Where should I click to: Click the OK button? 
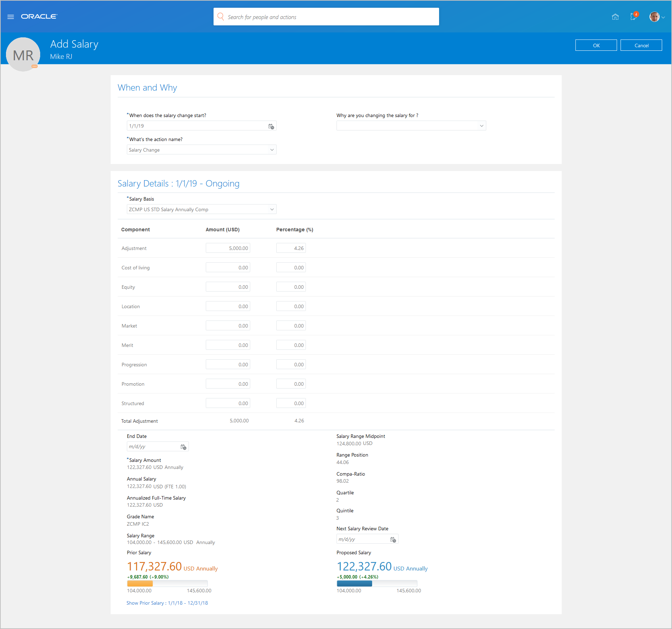[596, 45]
